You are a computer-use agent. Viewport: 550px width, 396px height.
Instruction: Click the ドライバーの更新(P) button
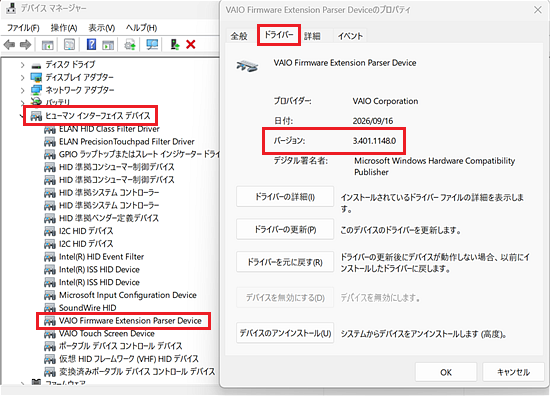pos(285,229)
